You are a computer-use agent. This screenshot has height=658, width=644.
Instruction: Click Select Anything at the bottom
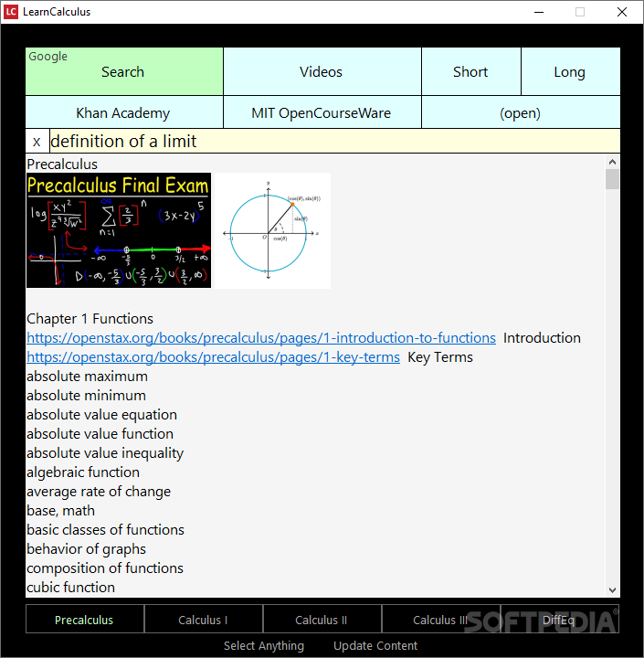click(264, 645)
